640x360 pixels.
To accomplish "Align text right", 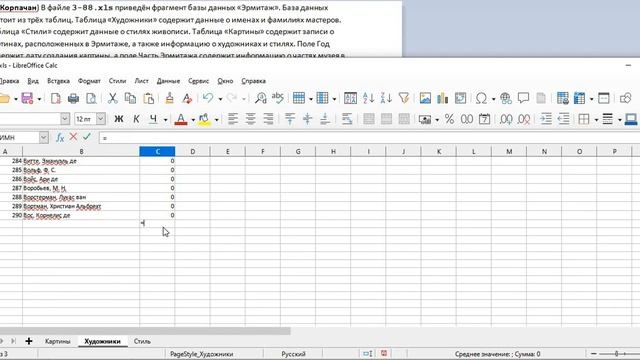I will click(x=268, y=119).
